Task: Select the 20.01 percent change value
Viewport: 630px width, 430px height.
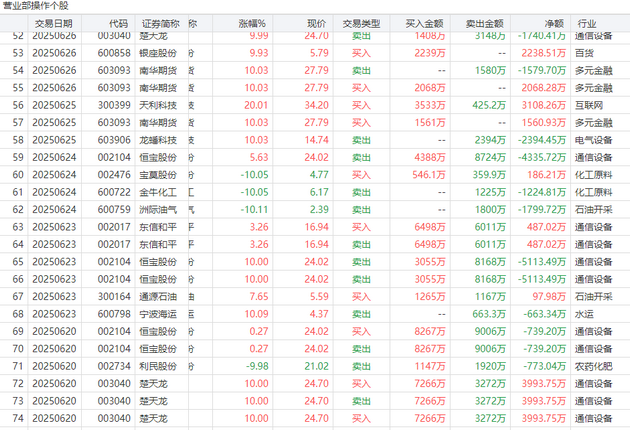Action: pyautogui.click(x=256, y=105)
